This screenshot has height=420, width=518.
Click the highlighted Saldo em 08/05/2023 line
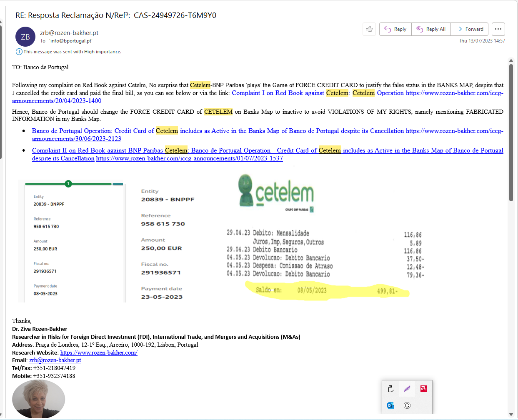pyautogui.click(x=327, y=290)
